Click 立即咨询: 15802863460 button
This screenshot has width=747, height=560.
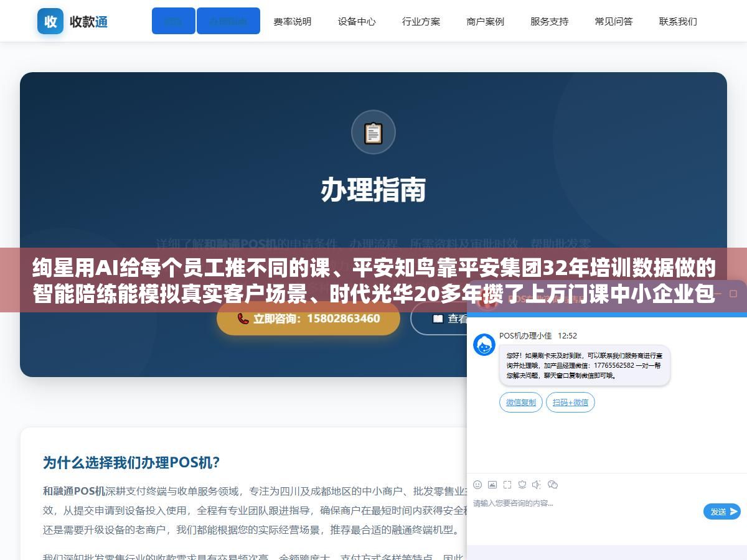tap(308, 319)
